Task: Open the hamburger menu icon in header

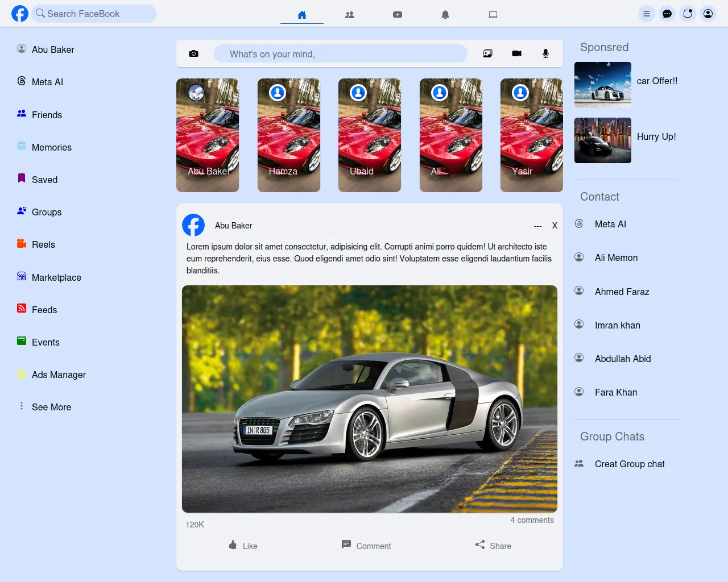Action: (x=647, y=14)
